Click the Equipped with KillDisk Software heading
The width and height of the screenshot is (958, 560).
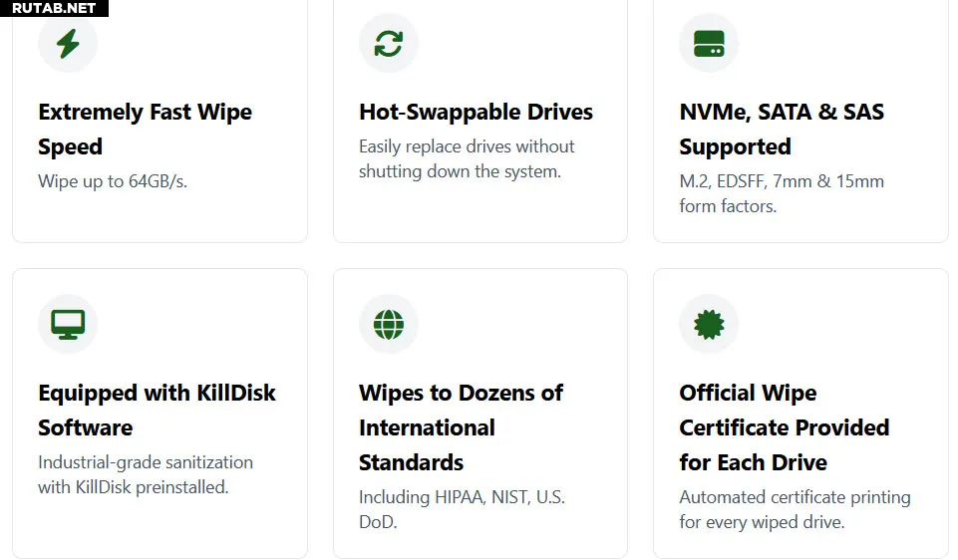[157, 410]
